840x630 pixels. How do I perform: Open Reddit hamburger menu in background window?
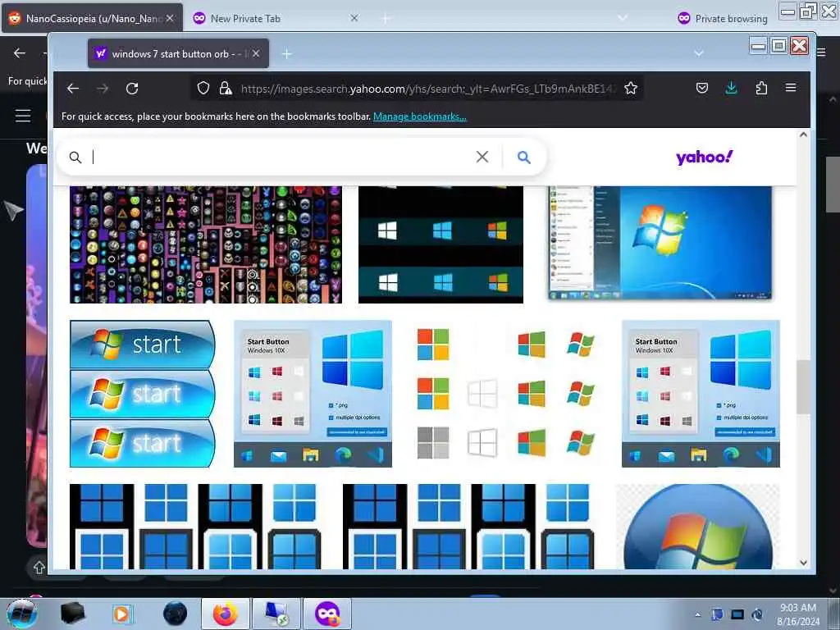tap(23, 116)
